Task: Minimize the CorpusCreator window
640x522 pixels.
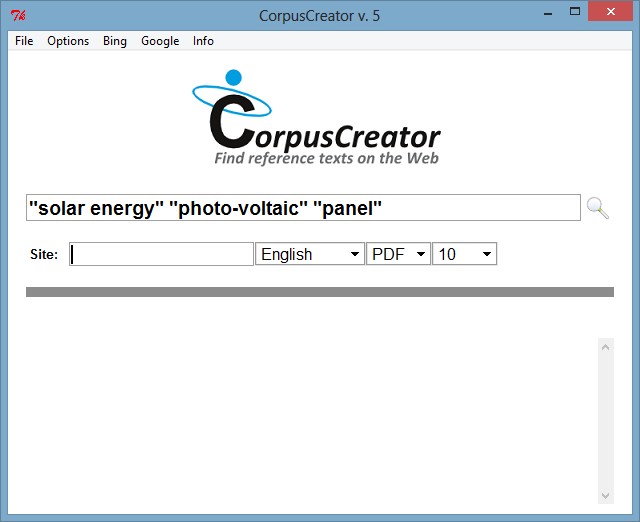Action: click(x=548, y=13)
